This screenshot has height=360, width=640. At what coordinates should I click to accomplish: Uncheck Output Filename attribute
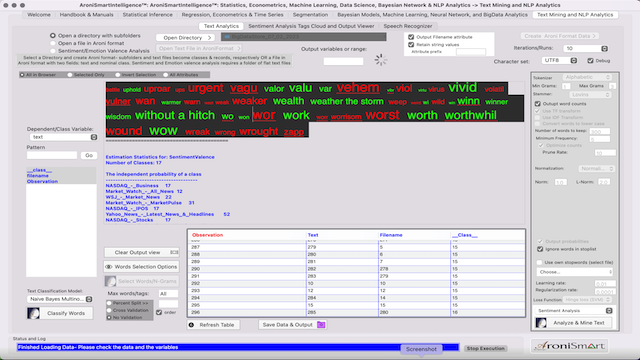point(411,37)
